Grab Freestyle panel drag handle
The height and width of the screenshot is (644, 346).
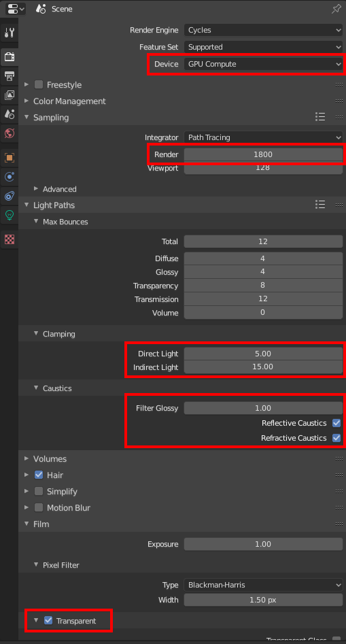tap(339, 84)
